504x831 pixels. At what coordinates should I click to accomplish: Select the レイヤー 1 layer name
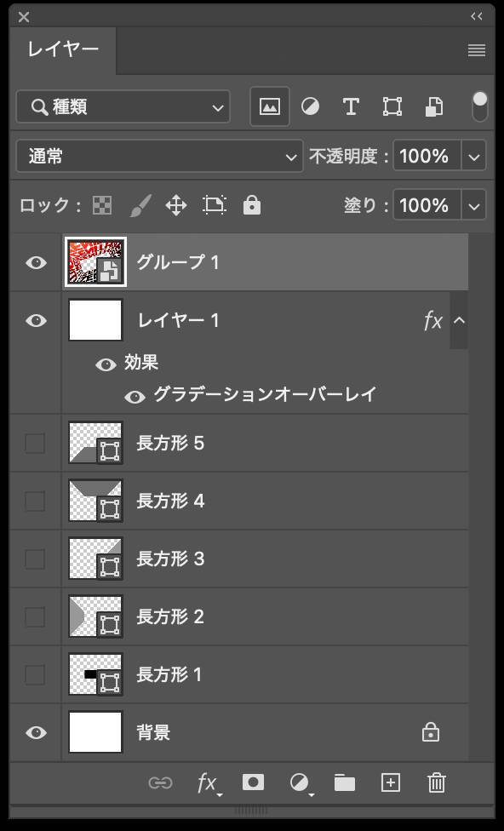click(178, 320)
